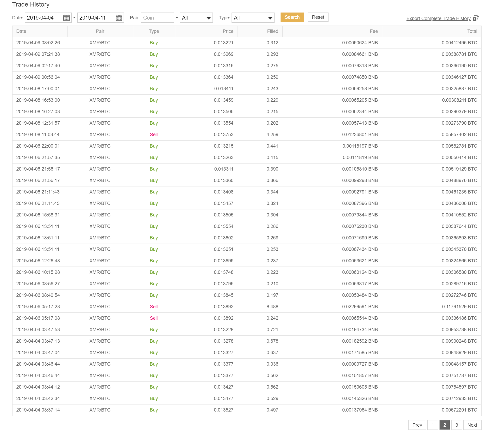Select fee 0.00069258 BNB
The height and width of the screenshot is (435, 504).
tap(360, 89)
